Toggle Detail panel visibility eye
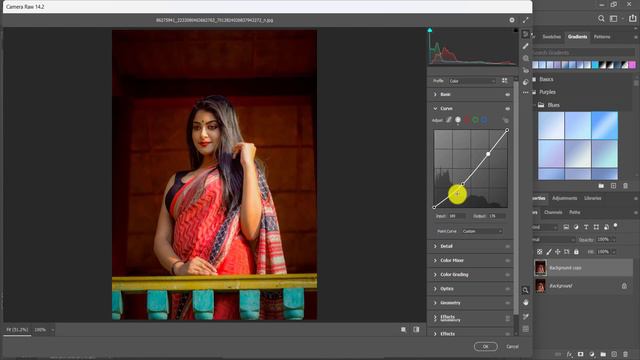This screenshot has height=360, width=640. tap(508, 246)
